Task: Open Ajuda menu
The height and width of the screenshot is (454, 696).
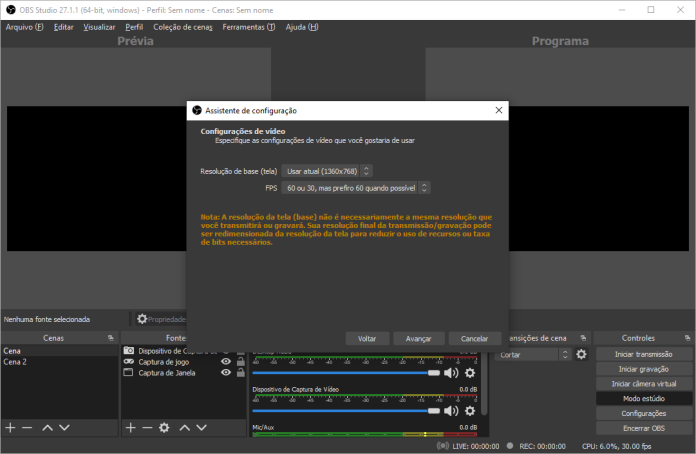Action: click(302, 27)
